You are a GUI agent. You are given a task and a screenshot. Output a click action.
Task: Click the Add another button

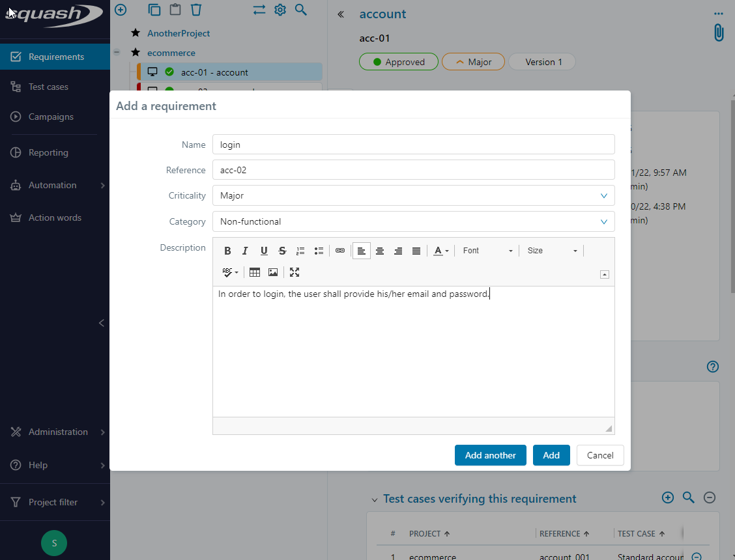[x=490, y=455]
